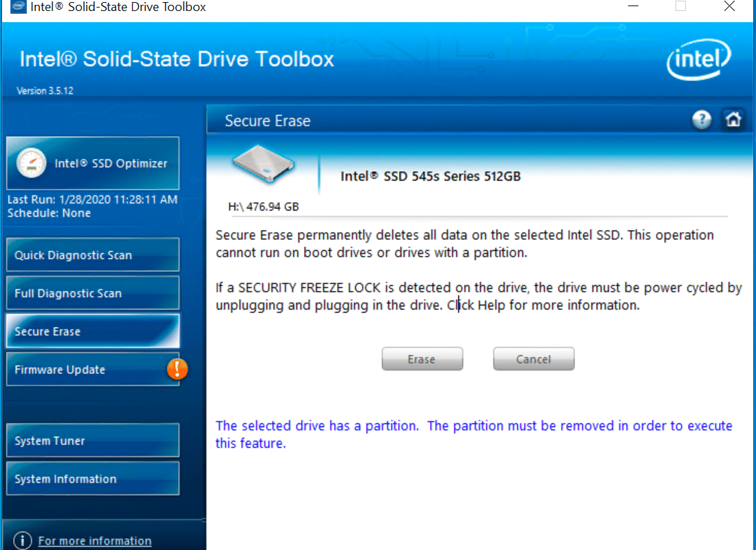Screen dimensions: 756x550
Task: Click the Intel logo in header
Action: (699, 59)
